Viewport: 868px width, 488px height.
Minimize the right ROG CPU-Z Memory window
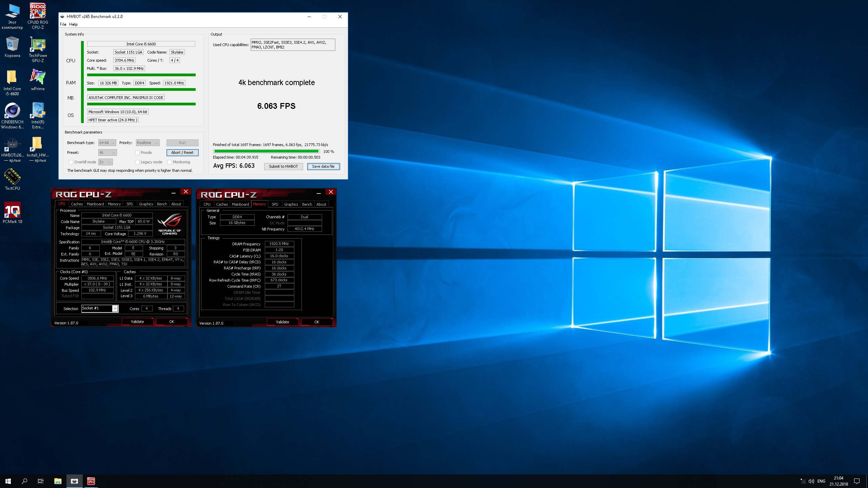319,193
